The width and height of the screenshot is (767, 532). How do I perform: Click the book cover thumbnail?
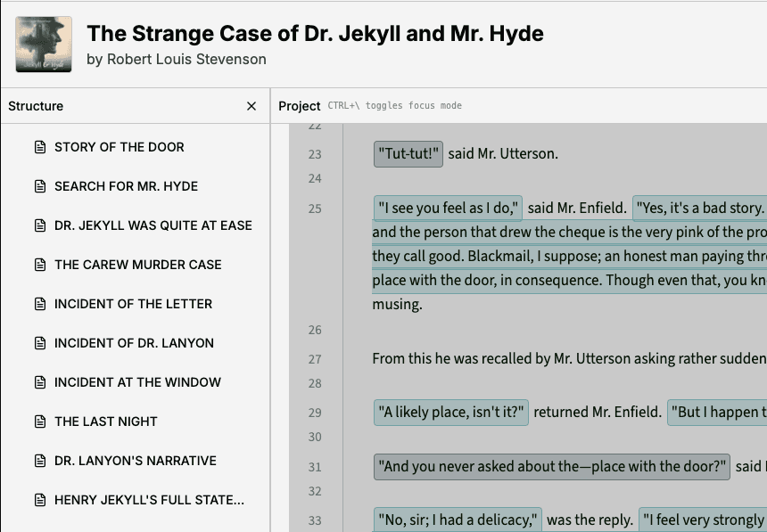click(x=43, y=43)
